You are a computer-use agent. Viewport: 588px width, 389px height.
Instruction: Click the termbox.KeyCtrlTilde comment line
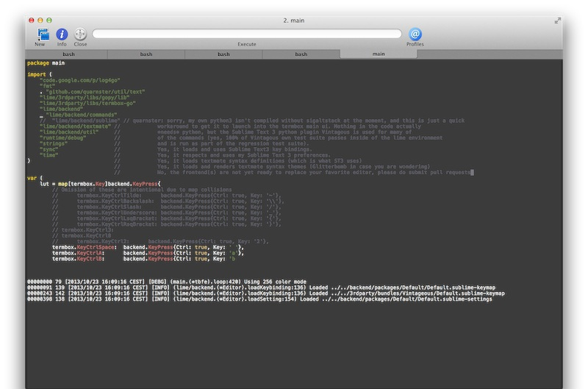167,196
